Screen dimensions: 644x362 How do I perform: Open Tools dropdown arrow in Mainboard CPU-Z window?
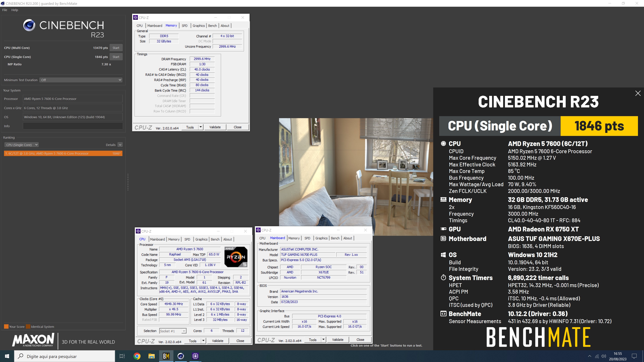click(323, 340)
